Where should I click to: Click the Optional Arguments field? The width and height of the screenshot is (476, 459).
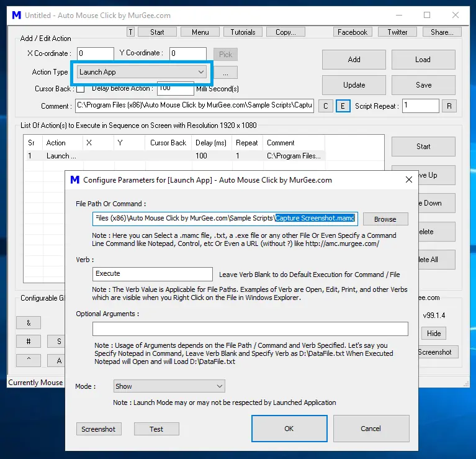250,329
